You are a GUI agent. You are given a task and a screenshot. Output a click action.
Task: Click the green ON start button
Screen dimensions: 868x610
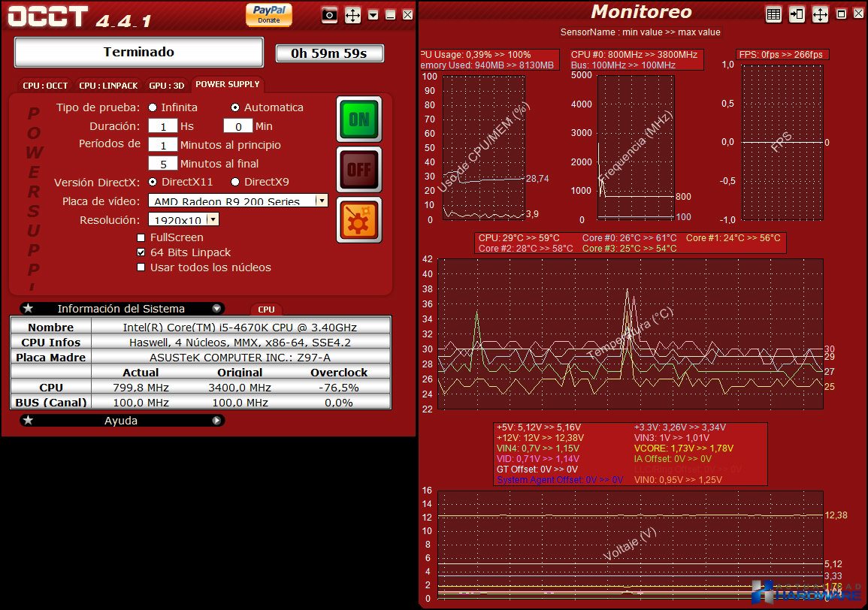(358, 119)
